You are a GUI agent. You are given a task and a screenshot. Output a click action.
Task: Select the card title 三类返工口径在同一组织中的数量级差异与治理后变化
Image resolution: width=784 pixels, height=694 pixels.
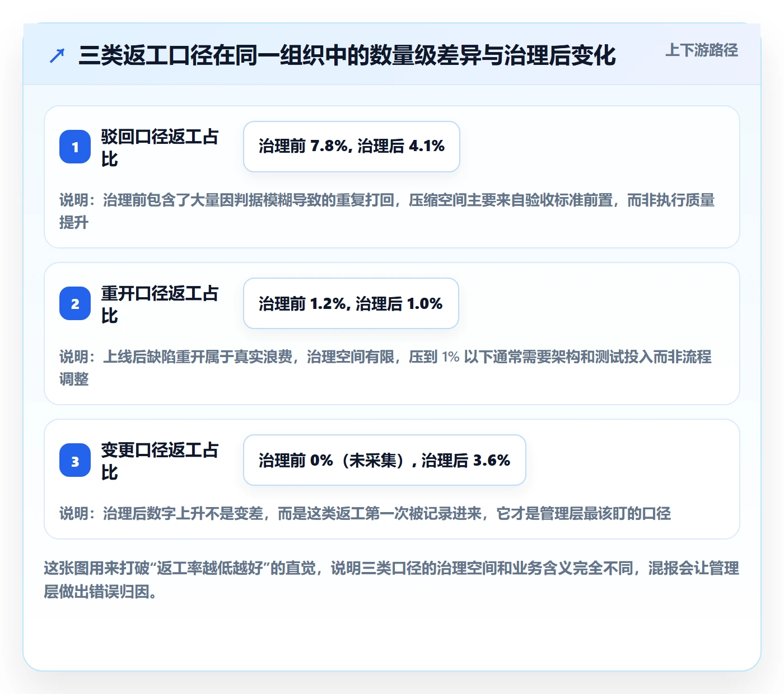(347, 55)
